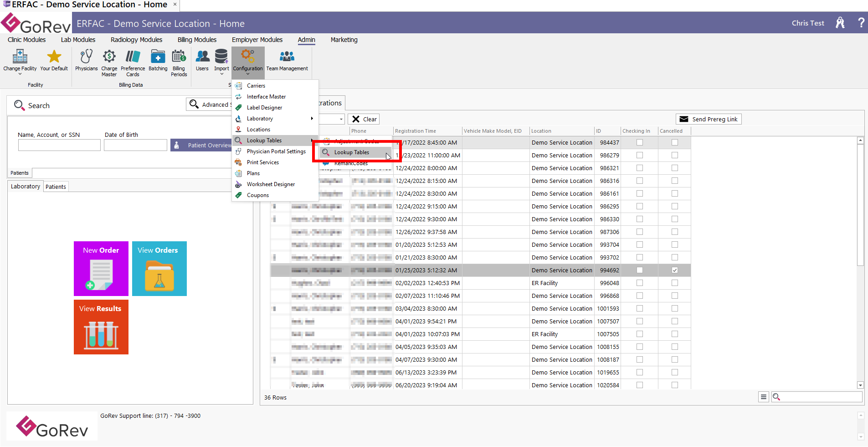Toggle Cancelled for ID 1019655
The image size is (868, 447).
[675, 373]
